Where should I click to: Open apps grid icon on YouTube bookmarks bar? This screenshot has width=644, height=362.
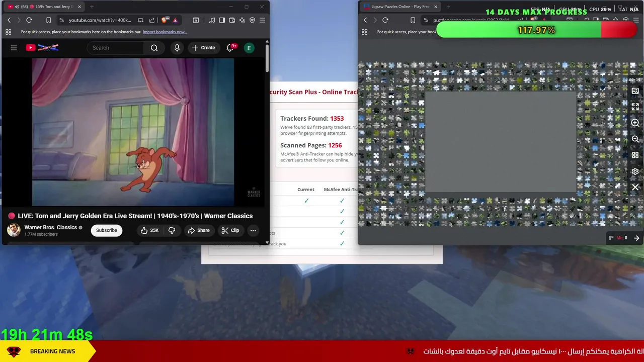point(8,32)
